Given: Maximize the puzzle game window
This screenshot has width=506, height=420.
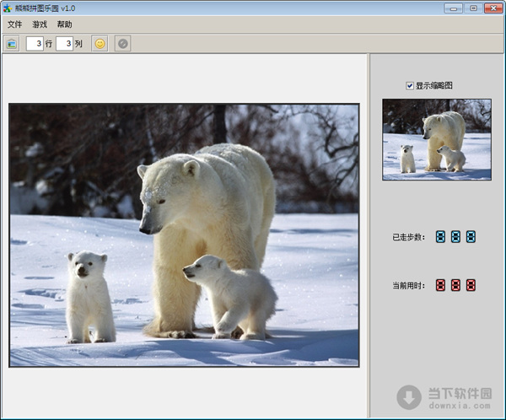Looking at the screenshot, I should click(473, 8).
